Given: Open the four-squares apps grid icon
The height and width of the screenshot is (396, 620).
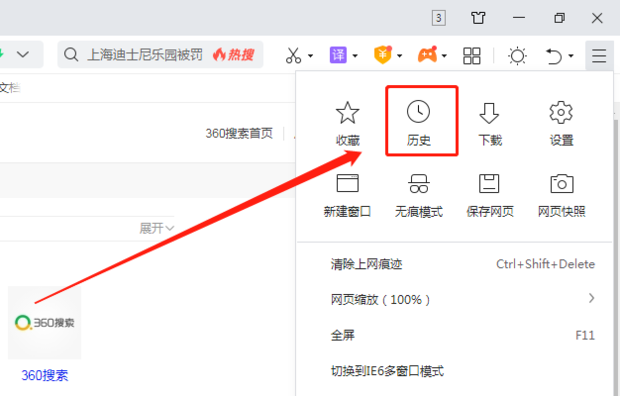Looking at the screenshot, I should 472,56.
